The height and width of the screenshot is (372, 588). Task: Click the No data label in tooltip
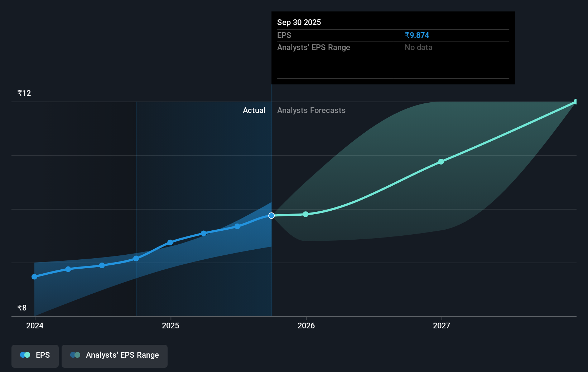(418, 47)
